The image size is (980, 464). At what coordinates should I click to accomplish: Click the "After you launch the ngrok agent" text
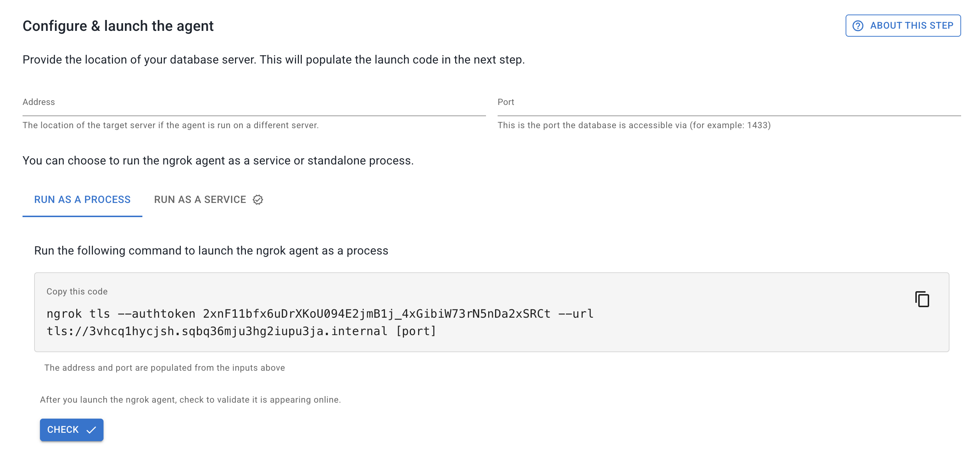(190, 400)
